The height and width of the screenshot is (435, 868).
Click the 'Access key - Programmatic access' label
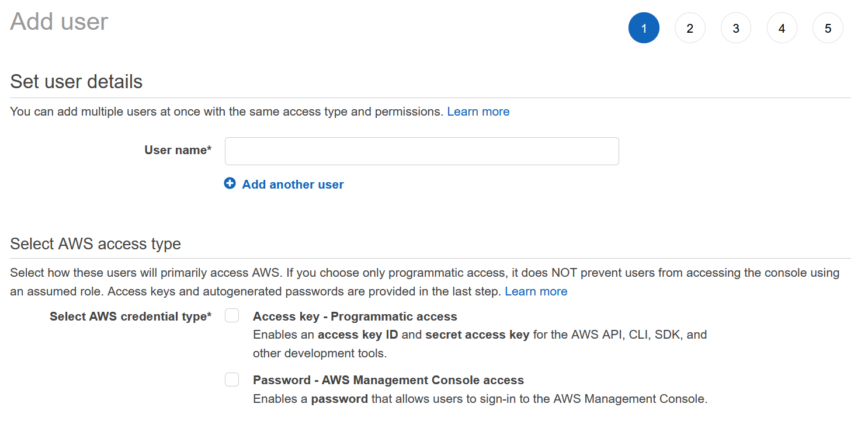355,316
